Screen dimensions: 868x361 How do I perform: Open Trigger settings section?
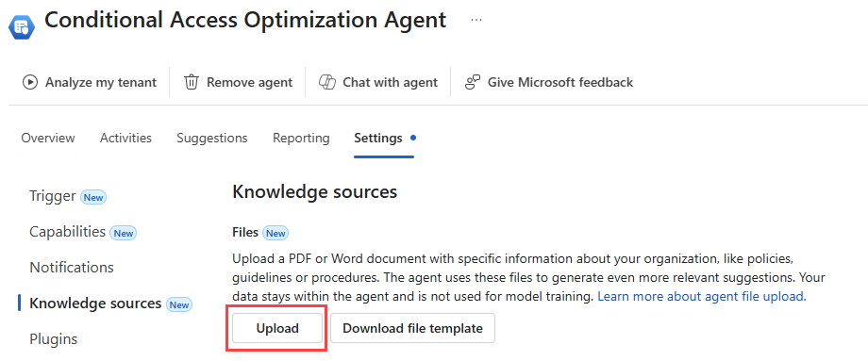click(53, 196)
